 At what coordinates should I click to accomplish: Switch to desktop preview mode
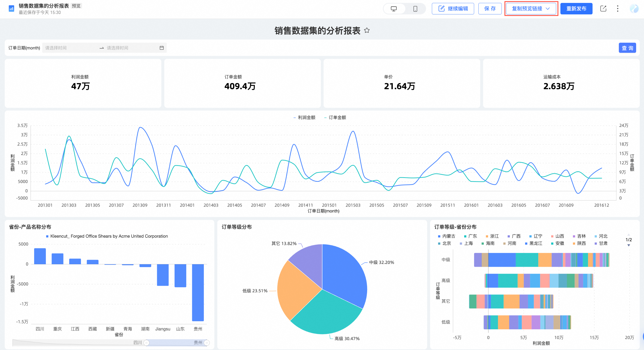(x=393, y=9)
